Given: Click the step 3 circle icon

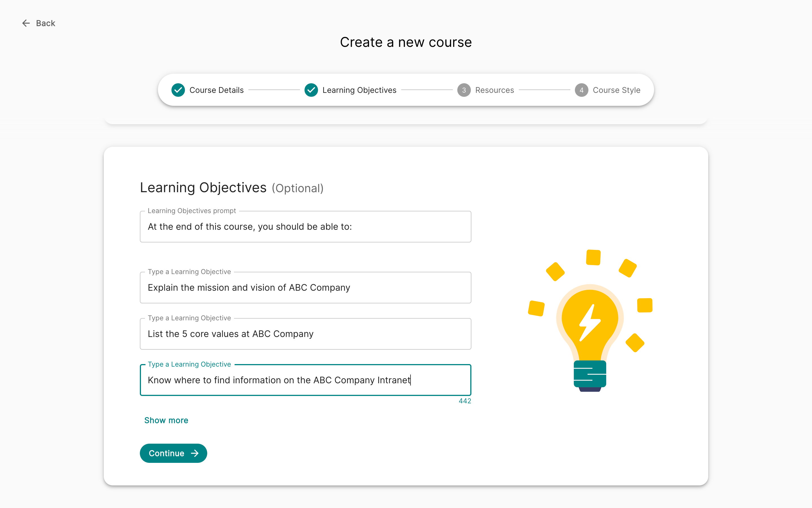Looking at the screenshot, I should 464,90.
